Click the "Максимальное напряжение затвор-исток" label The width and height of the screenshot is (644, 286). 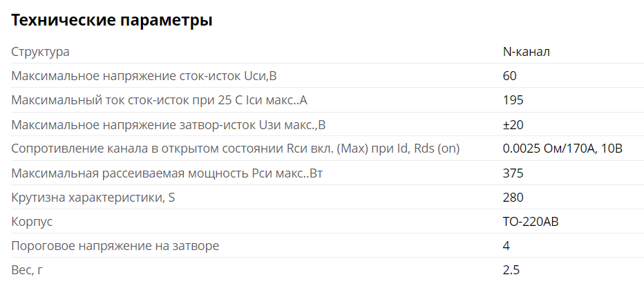pos(168,125)
